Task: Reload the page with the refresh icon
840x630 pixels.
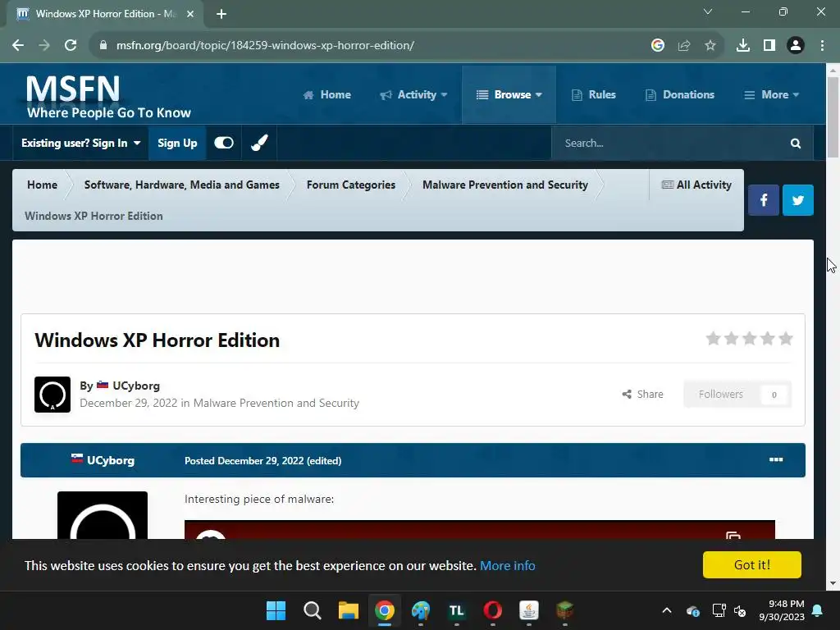Action: coord(71,45)
